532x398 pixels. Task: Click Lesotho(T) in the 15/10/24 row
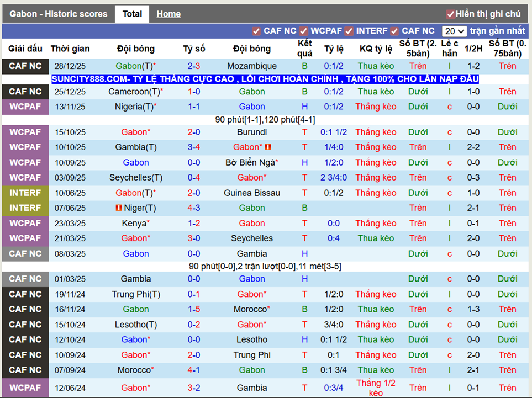(x=136, y=325)
